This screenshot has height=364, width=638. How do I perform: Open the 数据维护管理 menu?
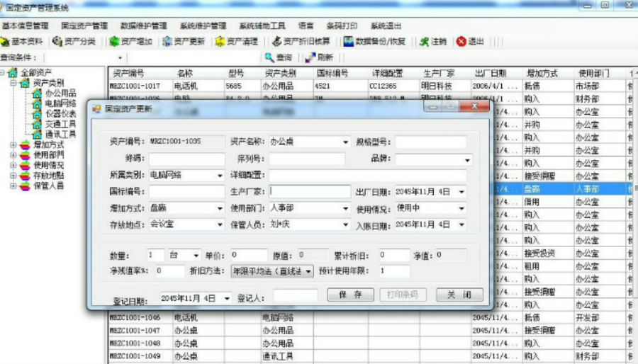144,25
